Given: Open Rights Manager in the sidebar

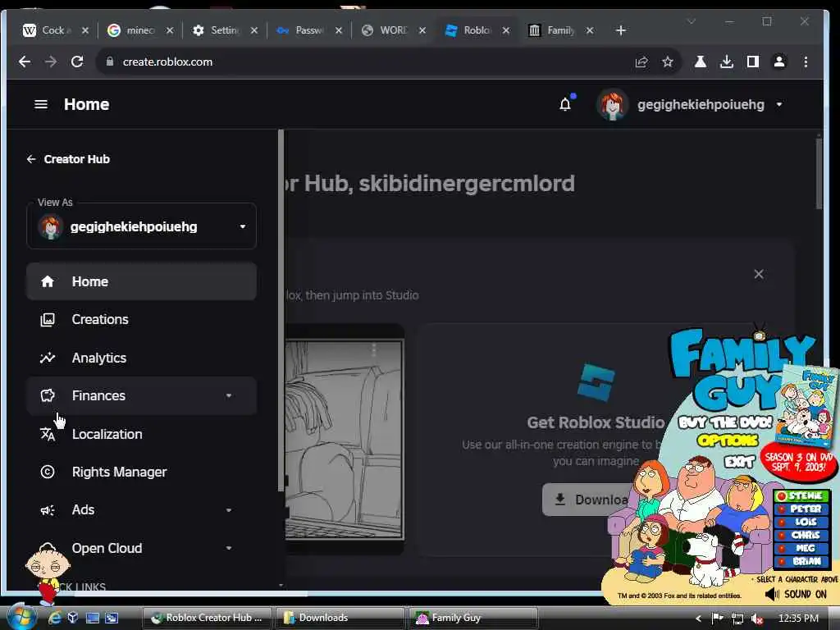Looking at the screenshot, I should pos(141,472).
